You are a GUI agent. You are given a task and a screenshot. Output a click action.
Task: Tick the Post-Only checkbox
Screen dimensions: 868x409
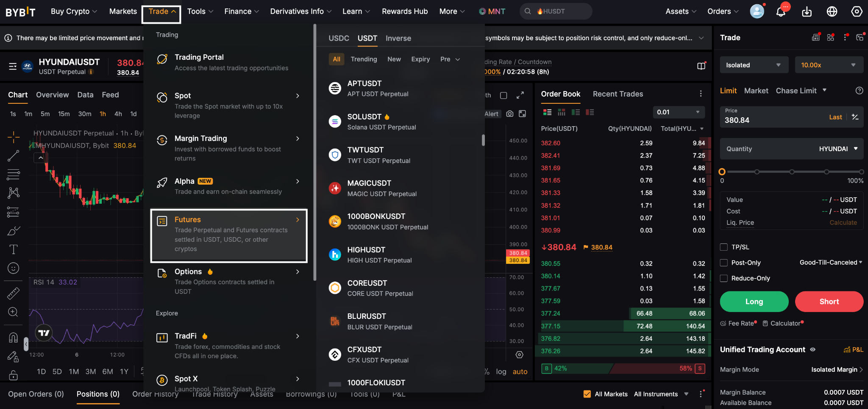click(724, 263)
